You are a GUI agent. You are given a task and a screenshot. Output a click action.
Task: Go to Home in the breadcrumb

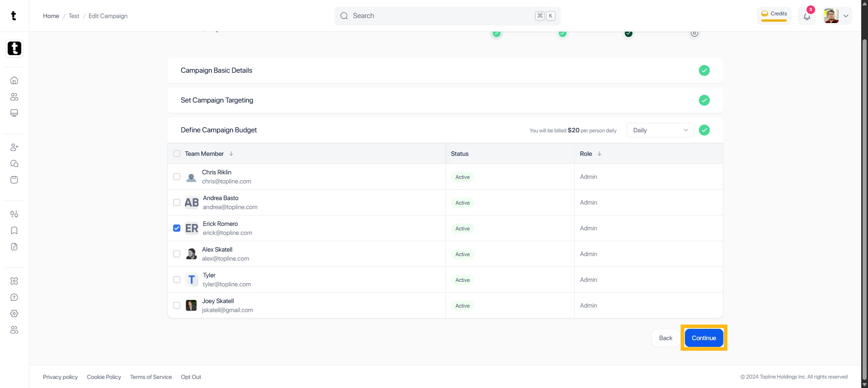pos(51,16)
